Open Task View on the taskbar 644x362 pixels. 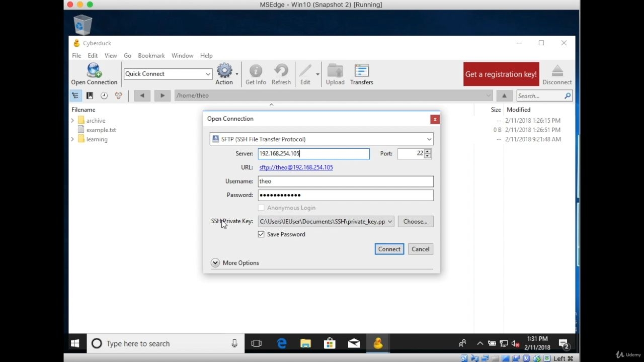pos(257,344)
